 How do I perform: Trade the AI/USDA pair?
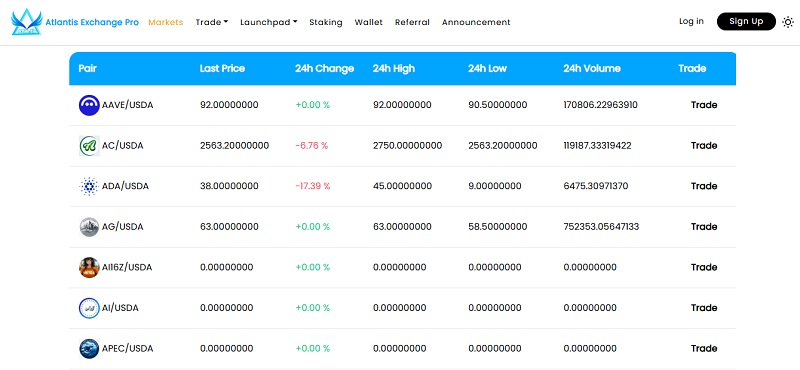click(x=704, y=308)
